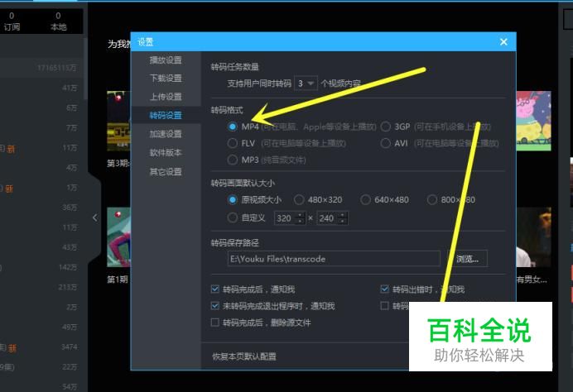This screenshot has height=392, width=573.
Task: Choose 原视频大小 frame size option
Action: (233, 199)
